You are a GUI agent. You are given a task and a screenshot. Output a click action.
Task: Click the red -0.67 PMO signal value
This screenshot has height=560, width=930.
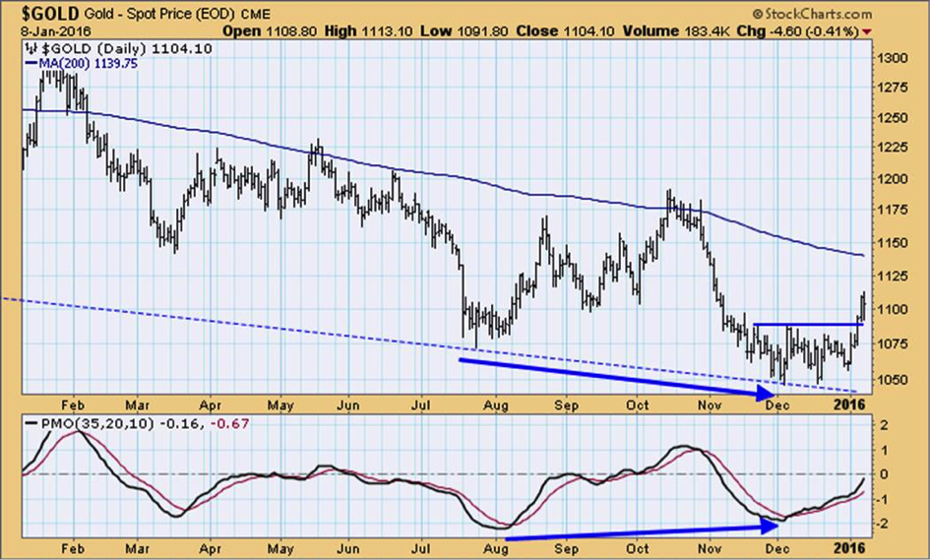[x=229, y=424]
